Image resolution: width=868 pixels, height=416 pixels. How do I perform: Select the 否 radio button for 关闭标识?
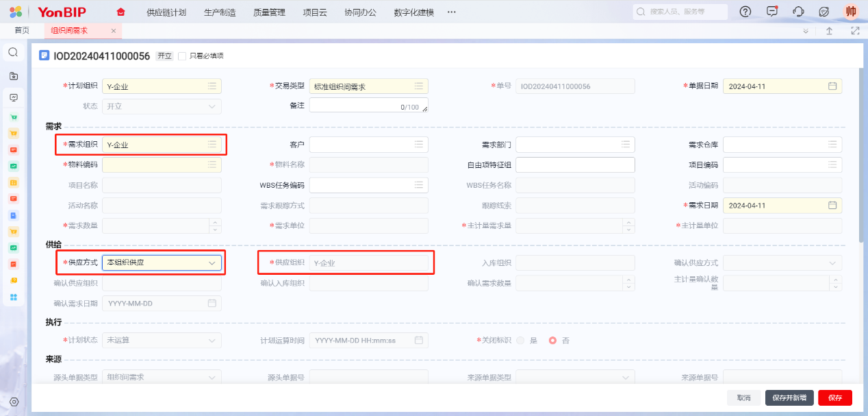553,341
